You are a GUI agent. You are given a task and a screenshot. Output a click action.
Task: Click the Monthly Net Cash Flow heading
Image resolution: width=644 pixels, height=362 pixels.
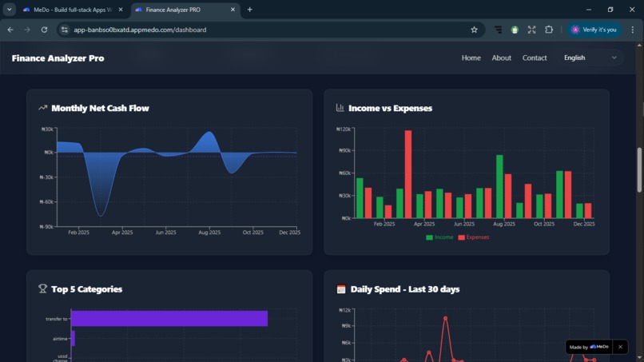100,108
